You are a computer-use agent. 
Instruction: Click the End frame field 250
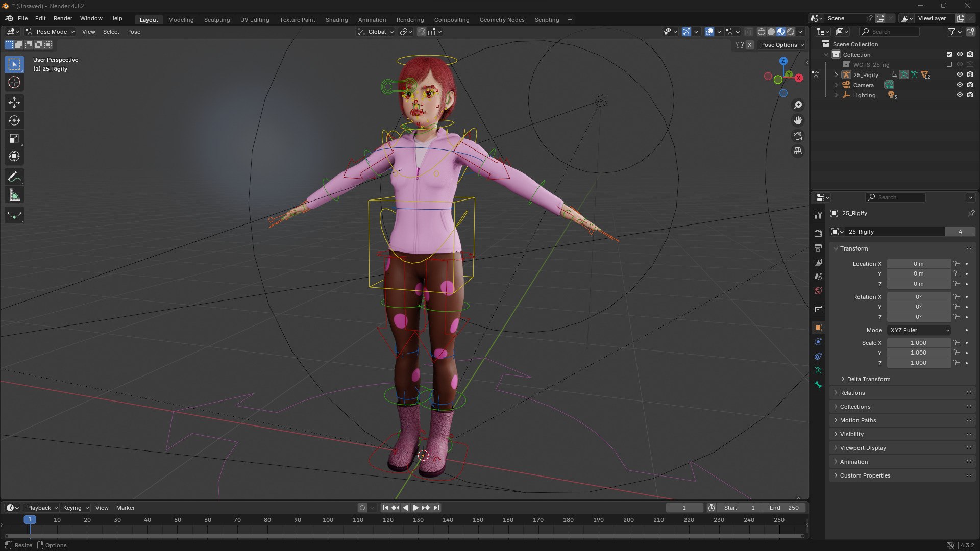click(784, 508)
